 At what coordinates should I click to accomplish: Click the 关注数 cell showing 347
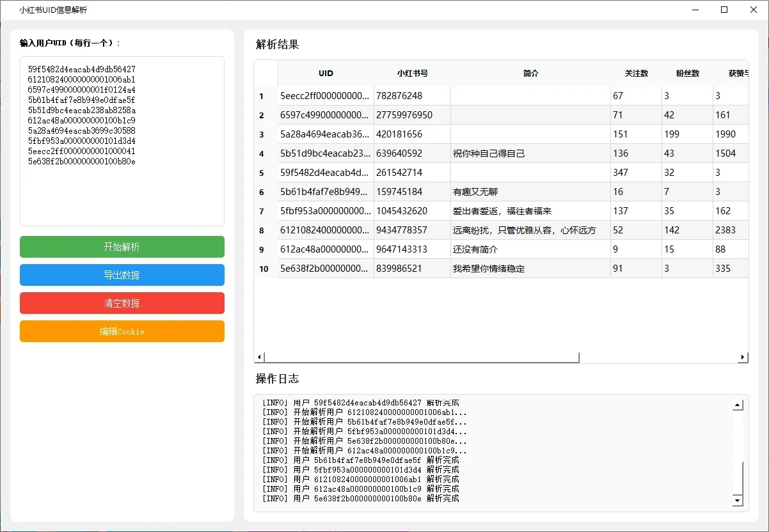637,173
